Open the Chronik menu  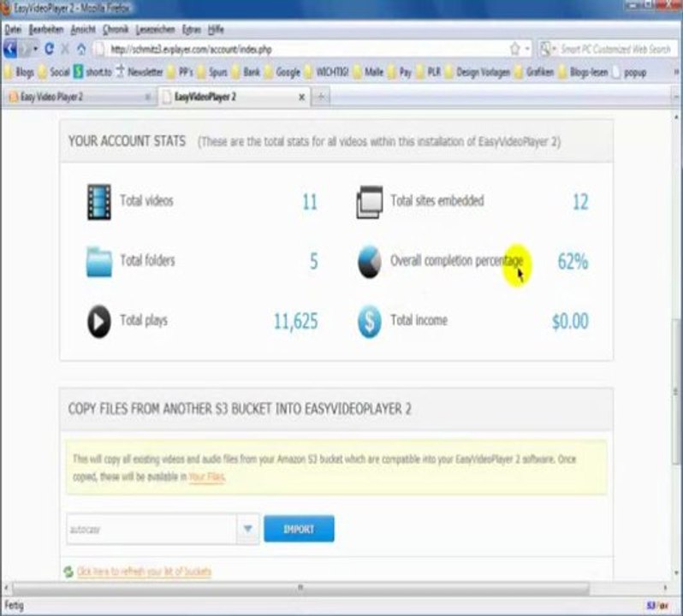pos(116,29)
